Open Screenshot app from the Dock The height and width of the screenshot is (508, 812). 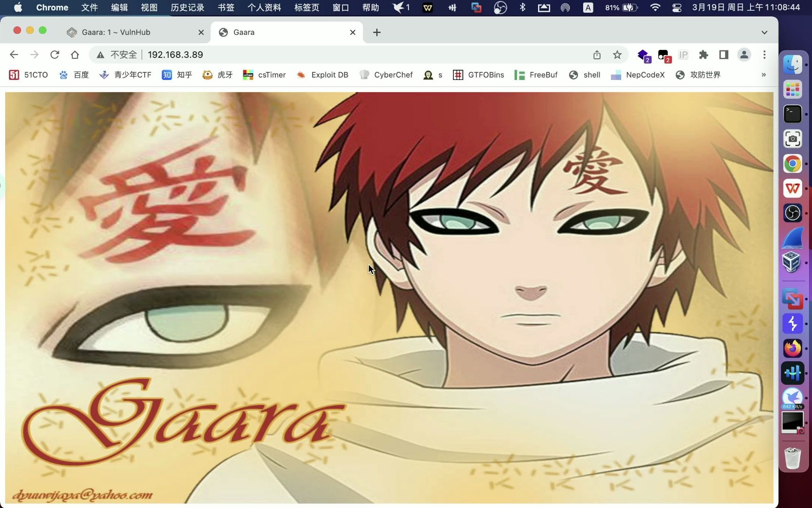(x=793, y=139)
